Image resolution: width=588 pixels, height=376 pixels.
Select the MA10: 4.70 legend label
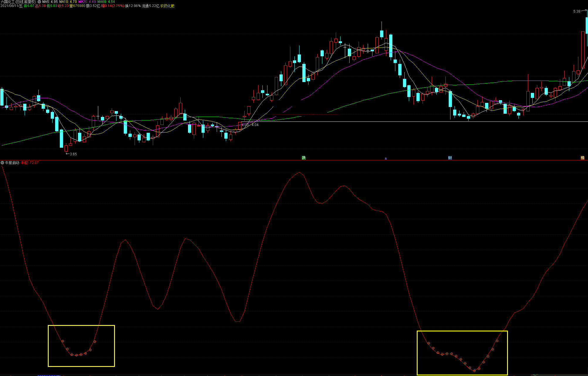[x=68, y=2]
